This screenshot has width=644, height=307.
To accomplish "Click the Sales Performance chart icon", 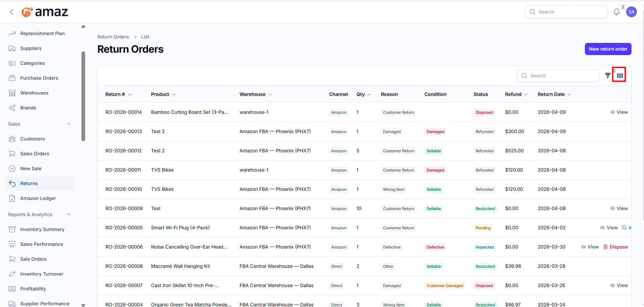I will click(x=12, y=244).
